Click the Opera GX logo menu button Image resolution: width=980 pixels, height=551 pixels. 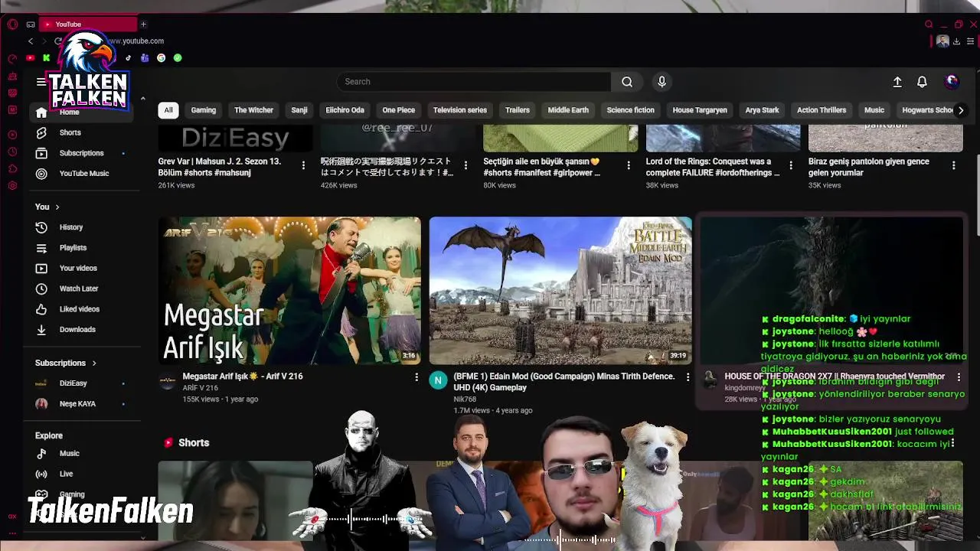[x=12, y=24]
